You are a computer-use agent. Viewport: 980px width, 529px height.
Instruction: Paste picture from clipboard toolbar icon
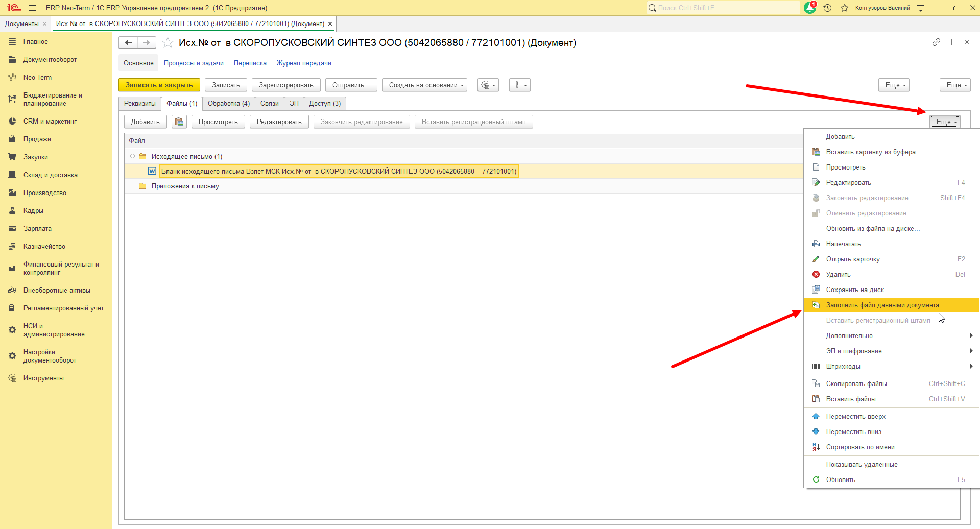[x=179, y=122]
